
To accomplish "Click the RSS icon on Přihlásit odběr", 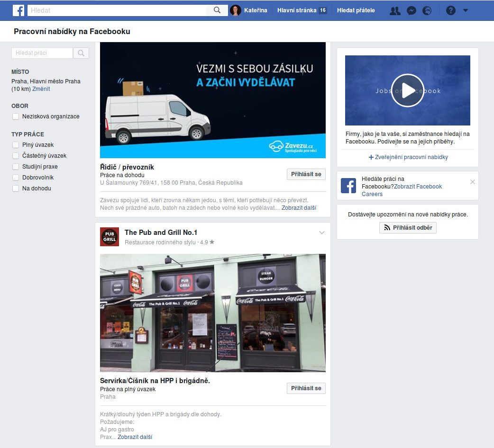I will coord(387,228).
